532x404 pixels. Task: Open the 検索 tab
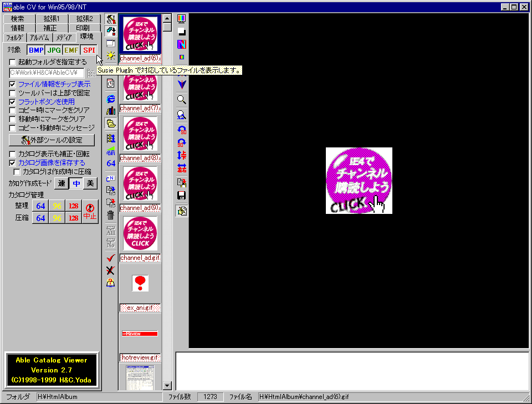pos(18,19)
